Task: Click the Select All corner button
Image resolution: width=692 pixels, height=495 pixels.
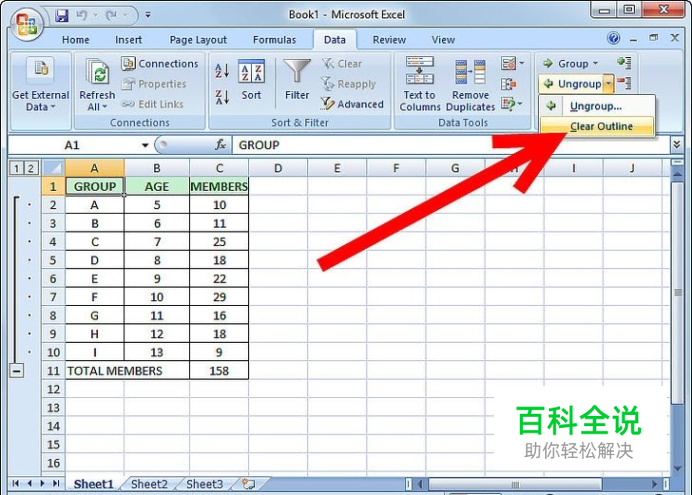Action: [x=53, y=168]
